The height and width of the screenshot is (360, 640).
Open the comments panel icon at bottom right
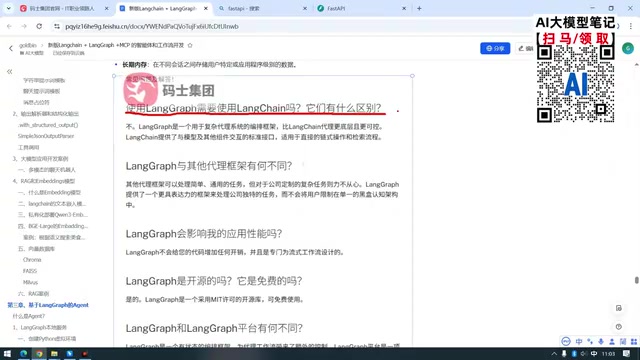pos(619,308)
